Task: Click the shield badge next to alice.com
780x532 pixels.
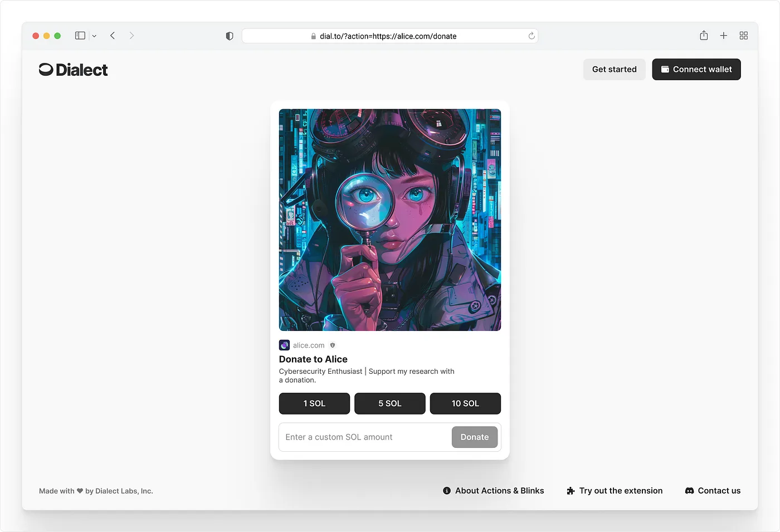Action: (x=333, y=345)
